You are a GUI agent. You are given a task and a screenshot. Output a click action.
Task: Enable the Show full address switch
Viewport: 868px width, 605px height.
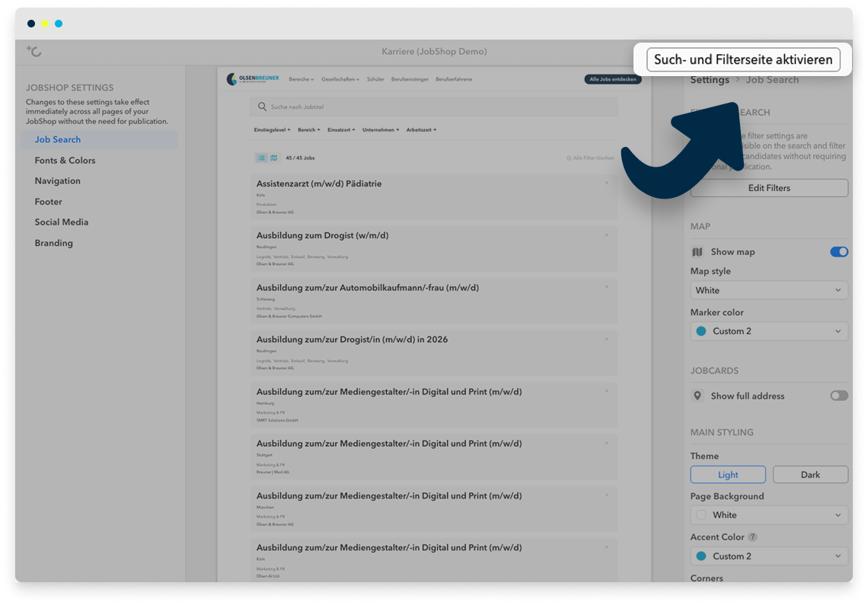point(838,396)
